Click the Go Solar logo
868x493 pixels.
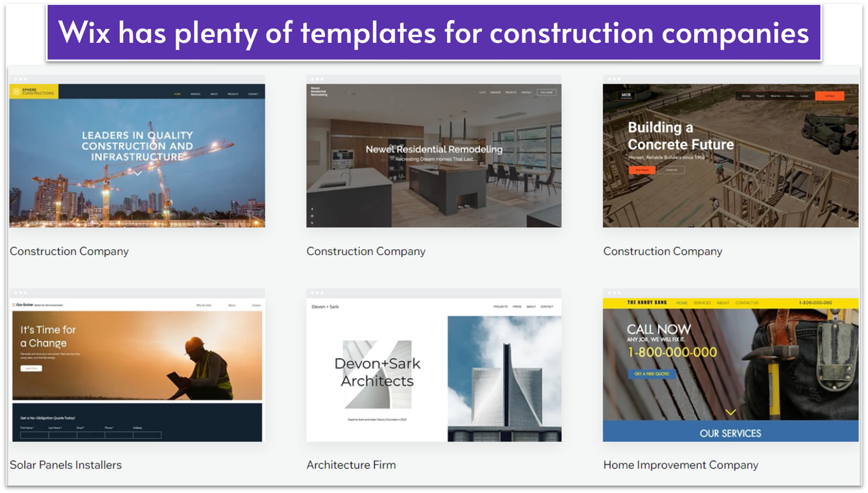click(25, 304)
